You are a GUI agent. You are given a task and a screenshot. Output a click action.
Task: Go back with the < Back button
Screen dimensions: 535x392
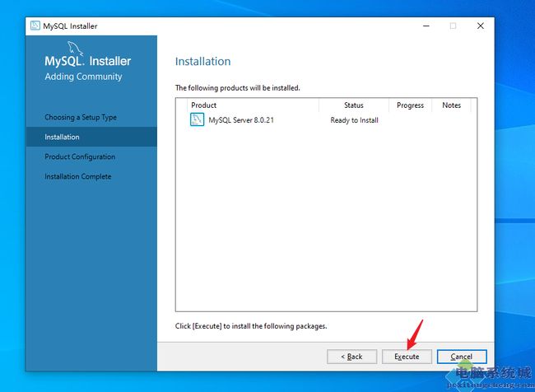click(351, 357)
